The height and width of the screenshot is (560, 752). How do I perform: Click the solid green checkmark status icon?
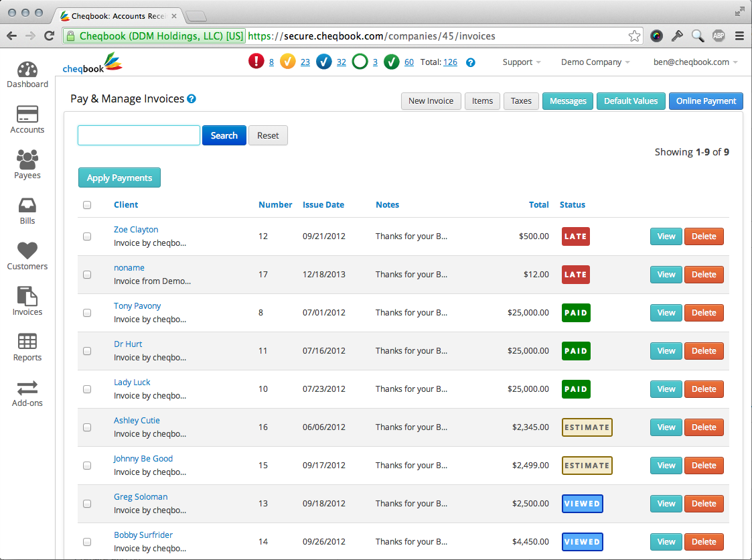[x=391, y=62]
